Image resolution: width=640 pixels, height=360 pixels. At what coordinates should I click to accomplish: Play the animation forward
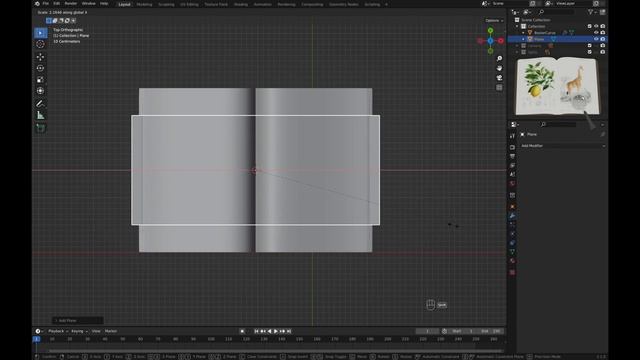(276, 331)
